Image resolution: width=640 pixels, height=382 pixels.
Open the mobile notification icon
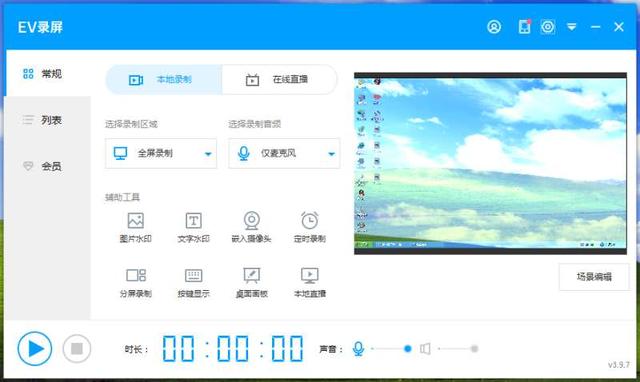[x=524, y=27]
